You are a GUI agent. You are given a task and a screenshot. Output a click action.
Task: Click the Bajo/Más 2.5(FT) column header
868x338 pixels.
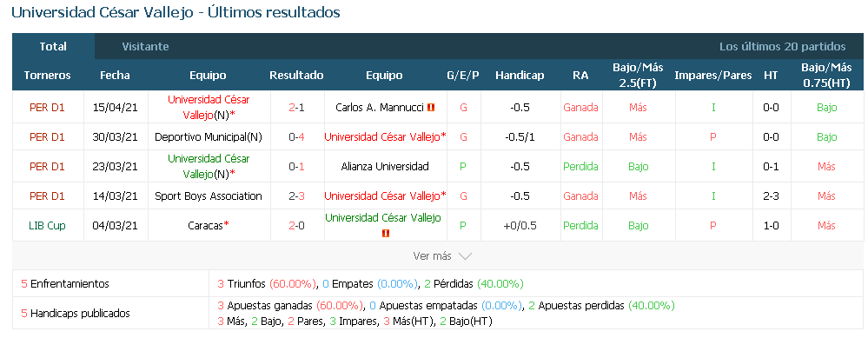[x=638, y=76]
